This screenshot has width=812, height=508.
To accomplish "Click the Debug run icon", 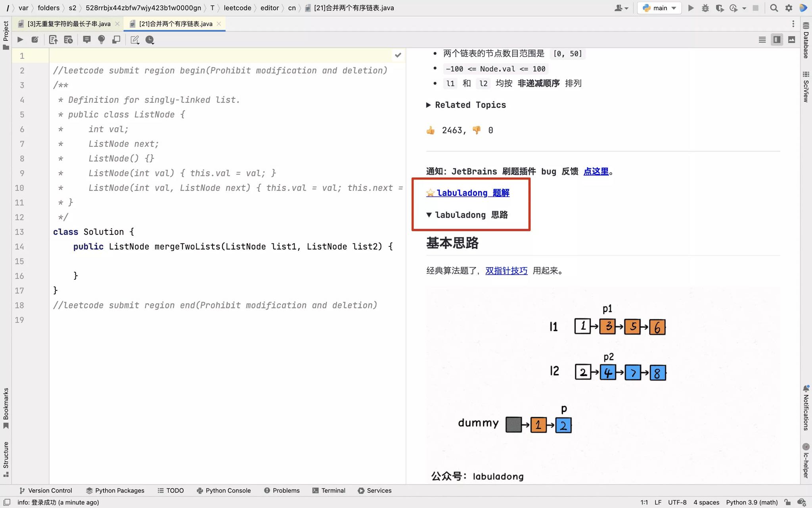I will coord(705,8).
